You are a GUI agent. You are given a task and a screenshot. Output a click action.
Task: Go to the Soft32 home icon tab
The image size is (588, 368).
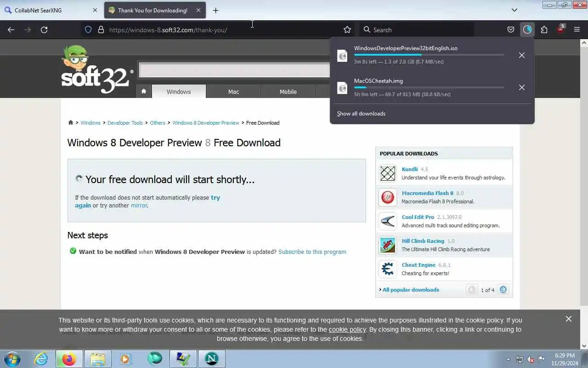(x=144, y=92)
